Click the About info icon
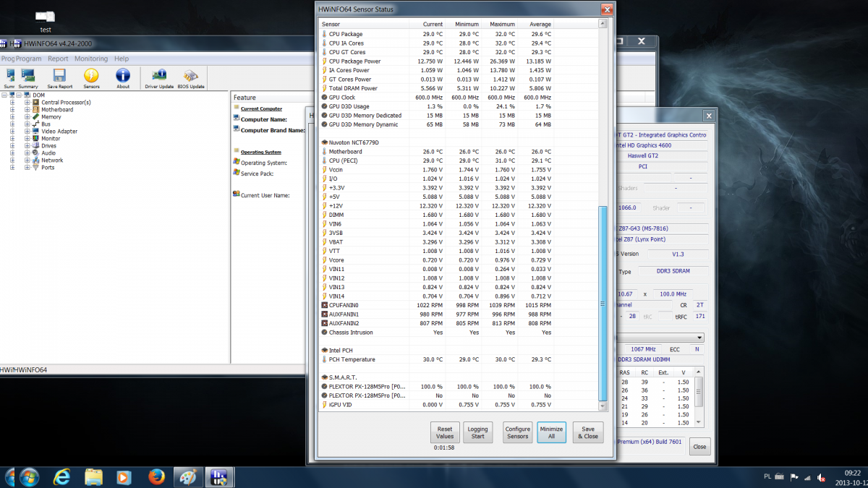The height and width of the screenshot is (488, 868). [123, 78]
